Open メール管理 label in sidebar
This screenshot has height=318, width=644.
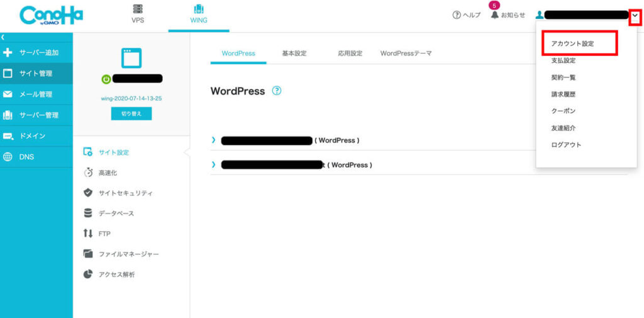[36, 94]
